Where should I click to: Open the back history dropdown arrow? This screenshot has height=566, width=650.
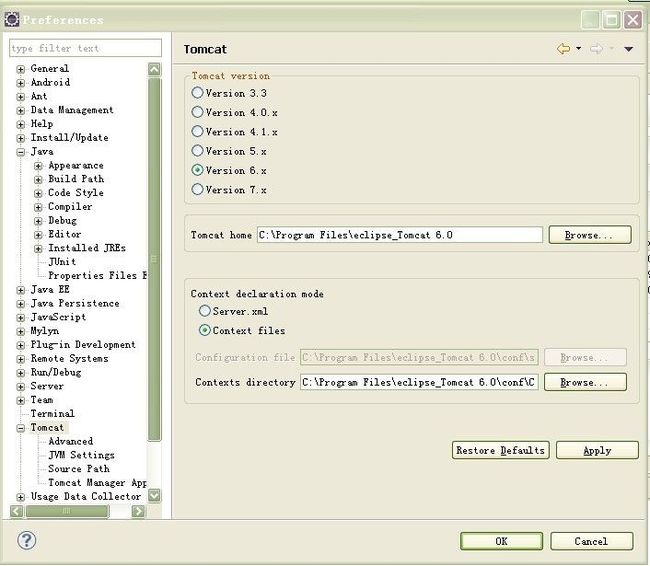click(x=579, y=49)
